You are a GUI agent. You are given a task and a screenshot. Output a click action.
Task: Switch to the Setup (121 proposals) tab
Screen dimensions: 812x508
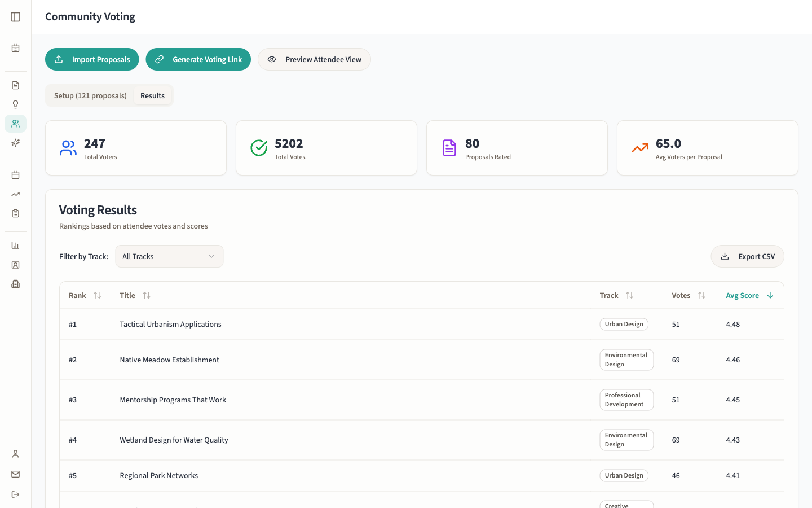pyautogui.click(x=90, y=95)
